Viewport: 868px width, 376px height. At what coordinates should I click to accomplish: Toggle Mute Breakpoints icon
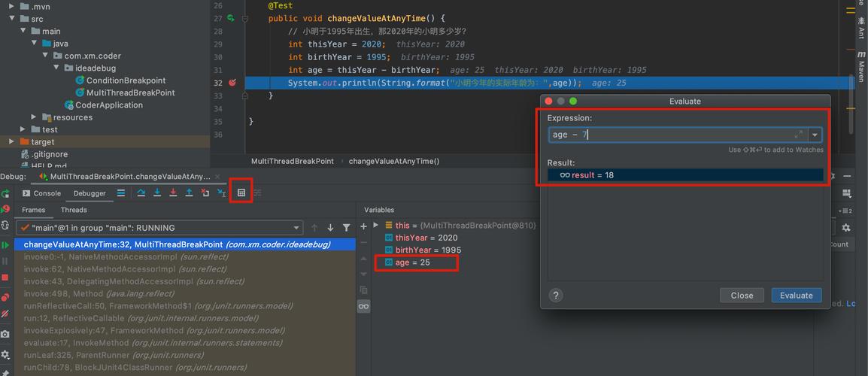tap(5, 314)
